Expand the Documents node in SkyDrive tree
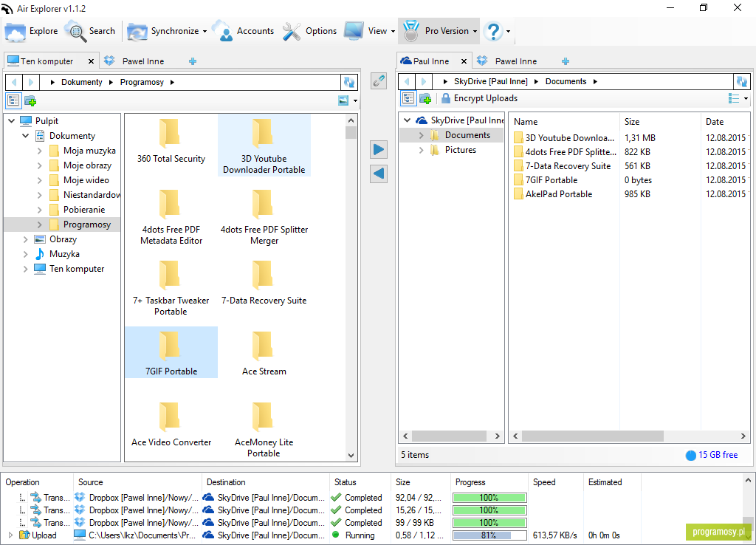Screen dimensions: 756x545 [x=422, y=136]
